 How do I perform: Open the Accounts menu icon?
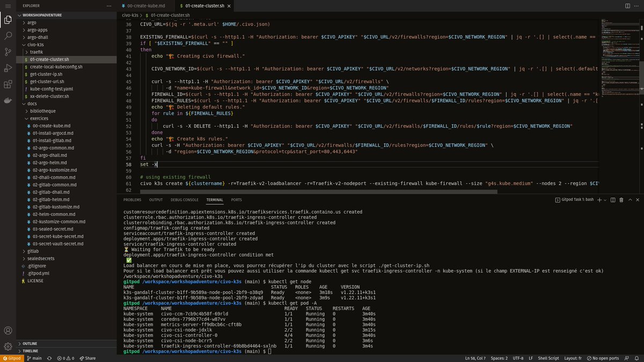click(8, 331)
